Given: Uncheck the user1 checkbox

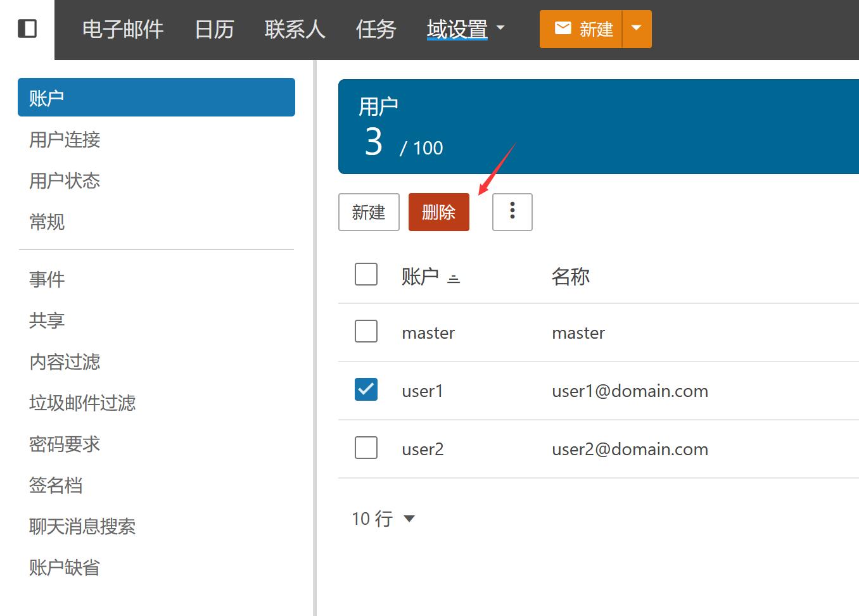Looking at the screenshot, I should (366, 389).
